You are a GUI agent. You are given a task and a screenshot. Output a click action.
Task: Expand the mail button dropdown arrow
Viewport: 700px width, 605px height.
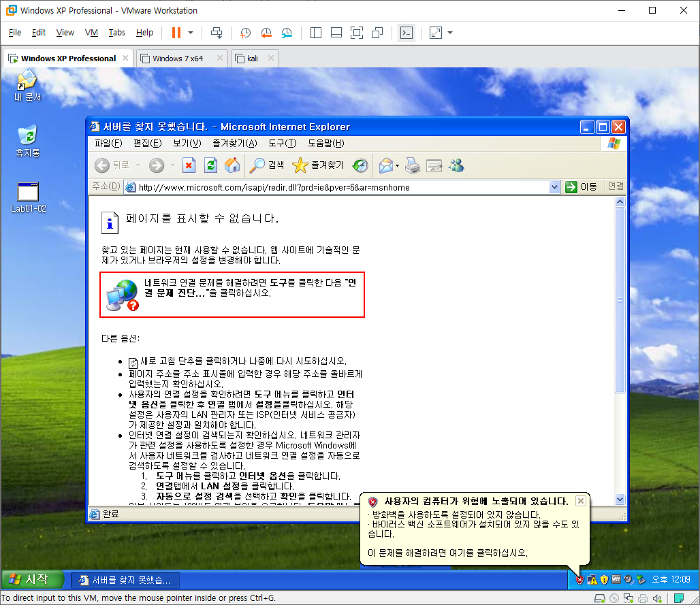click(x=397, y=166)
